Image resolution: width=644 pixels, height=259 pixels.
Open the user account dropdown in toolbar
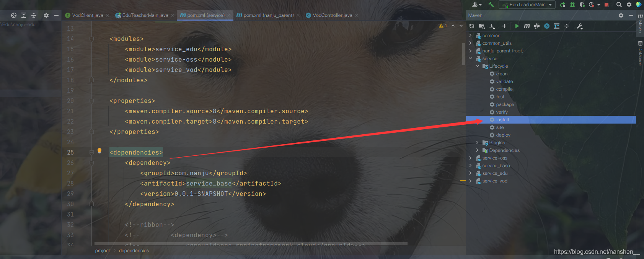coord(477,5)
